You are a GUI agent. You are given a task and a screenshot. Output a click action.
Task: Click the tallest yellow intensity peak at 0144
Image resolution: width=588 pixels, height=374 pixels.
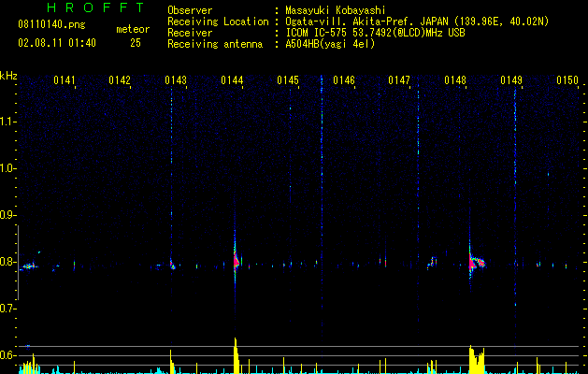[x=236, y=355]
